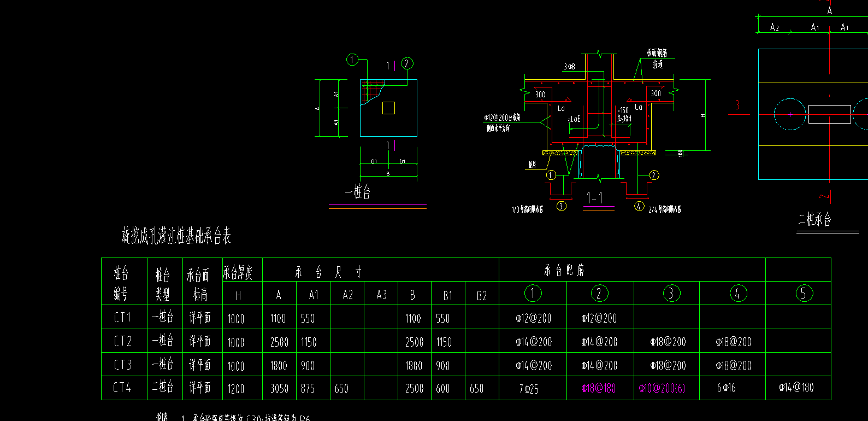Click the 1200 thickness value for CT4
The width and height of the screenshot is (868, 421).
(236, 389)
